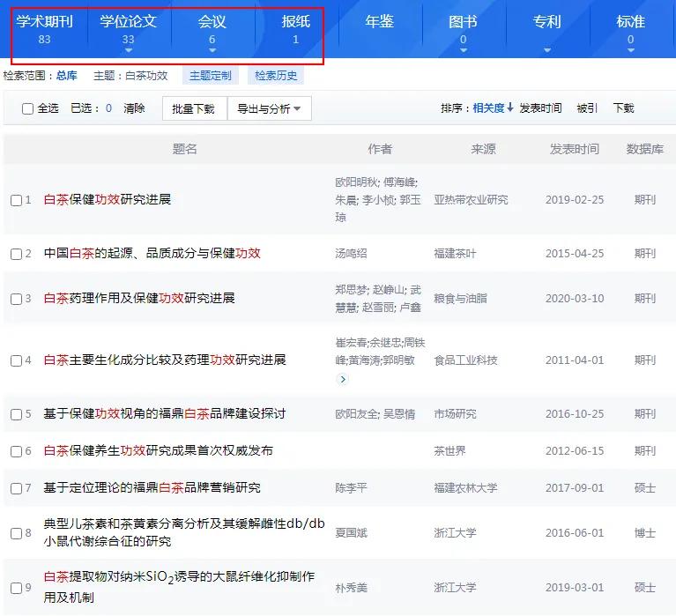
Task: Open article 中国白茶的起源、品质成分与保健功效
Action: click(x=152, y=253)
